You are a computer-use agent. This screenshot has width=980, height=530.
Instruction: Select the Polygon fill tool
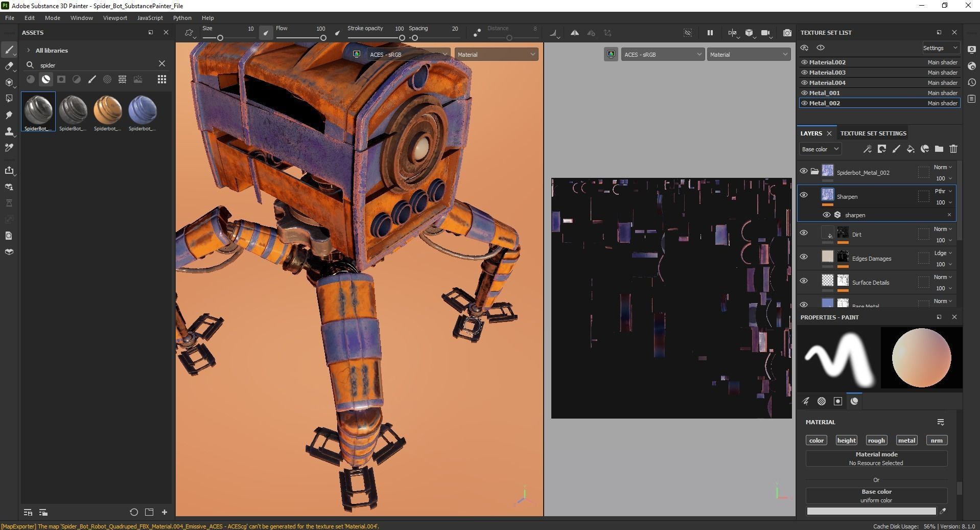(x=9, y=99)
